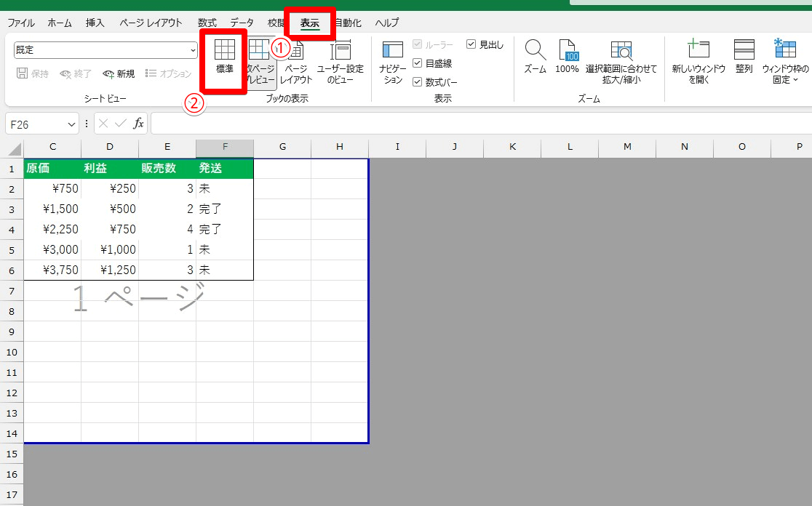Image resolution: width=812 pixels, height=506 pixels.
Task: Click 新規 in the sheet view group
Action: (119, 73)
